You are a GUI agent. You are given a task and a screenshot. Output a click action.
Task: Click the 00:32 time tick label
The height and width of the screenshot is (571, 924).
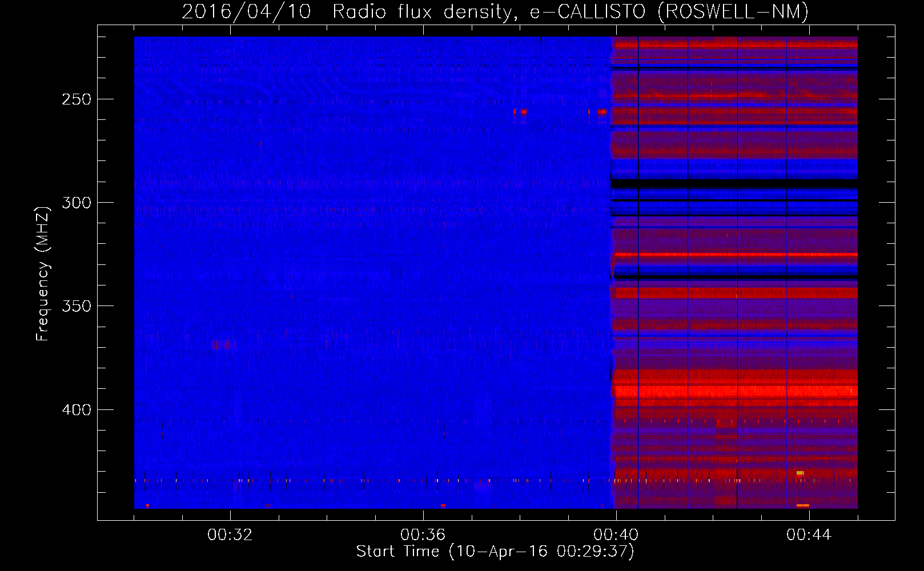tap(230, 535)
